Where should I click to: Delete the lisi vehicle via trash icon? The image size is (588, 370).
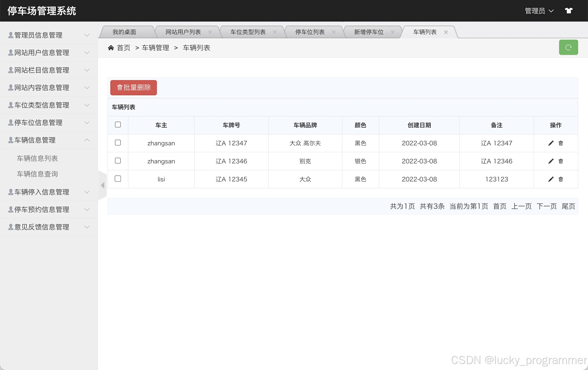pyautogui.click(x=561, y=179)
